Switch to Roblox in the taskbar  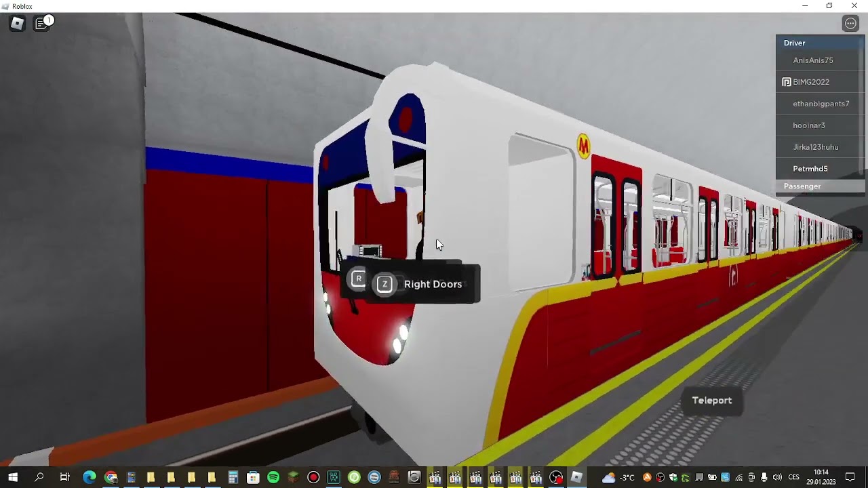[576, 478]
